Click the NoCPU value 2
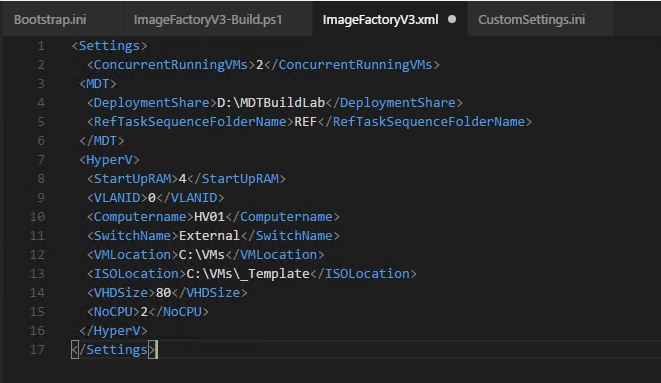661x383 pixels. [x=144, y=312]
